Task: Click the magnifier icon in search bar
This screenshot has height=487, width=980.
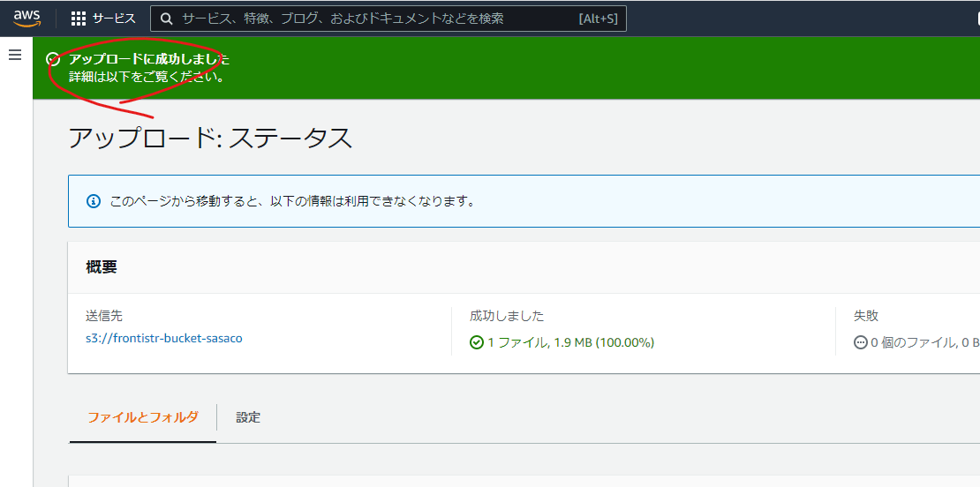Action: [167, 19]
